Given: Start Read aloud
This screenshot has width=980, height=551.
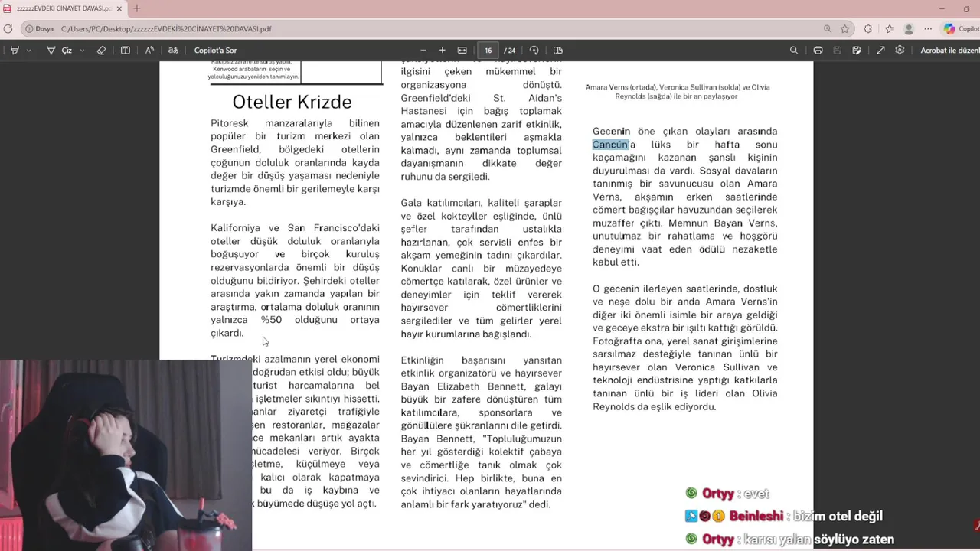Looking at the screenshot, I should pyautogui.click(x=149, y=51).
